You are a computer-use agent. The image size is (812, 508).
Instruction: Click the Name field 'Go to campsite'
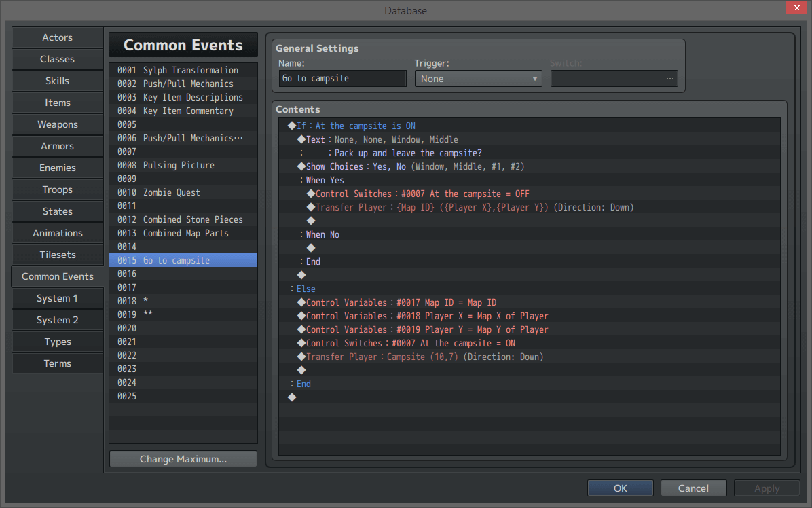(342, 79)
